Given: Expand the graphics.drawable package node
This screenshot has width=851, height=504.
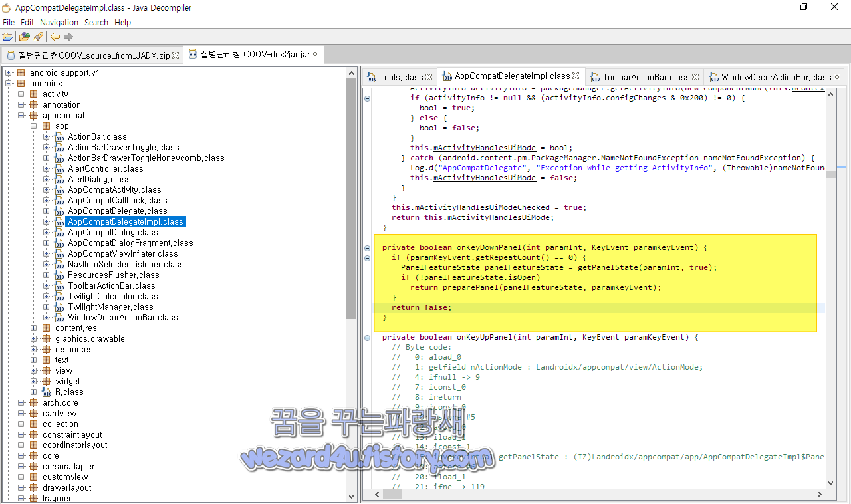Looking at the screenshot, I should click(x=34, y=338).
